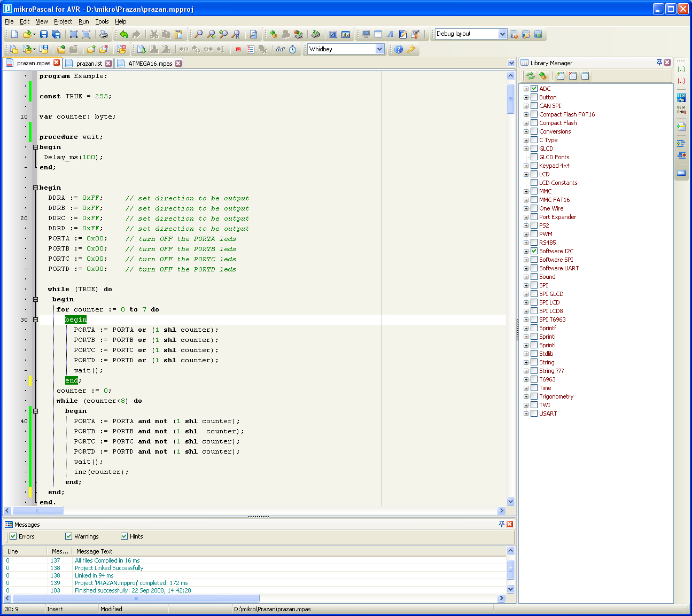Open the Project menu
Viewport: 692px width, 616px height.
[x=63, y=21]
